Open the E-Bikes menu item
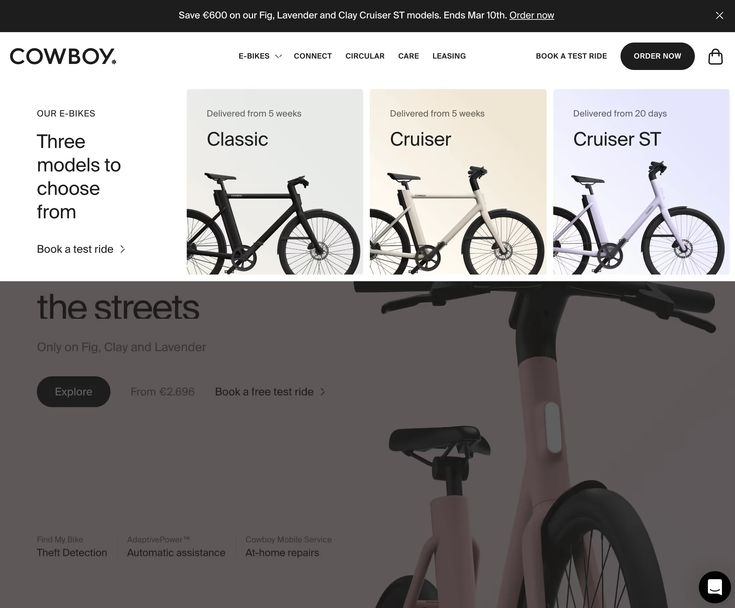 pos(254,56)
